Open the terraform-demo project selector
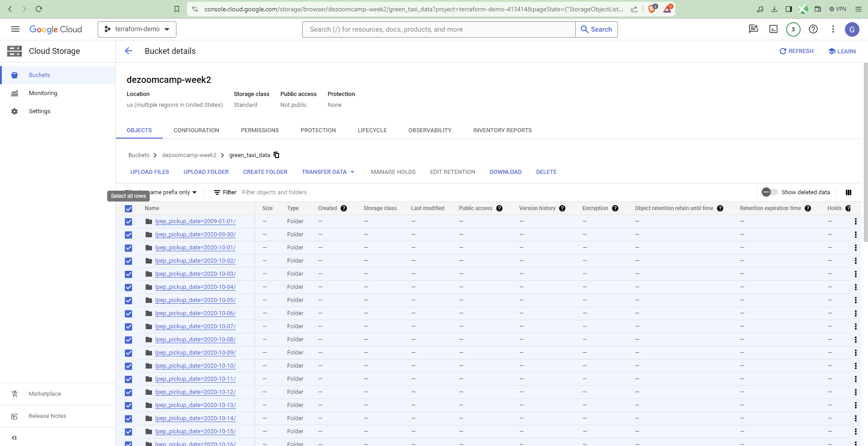 (137, 29)
